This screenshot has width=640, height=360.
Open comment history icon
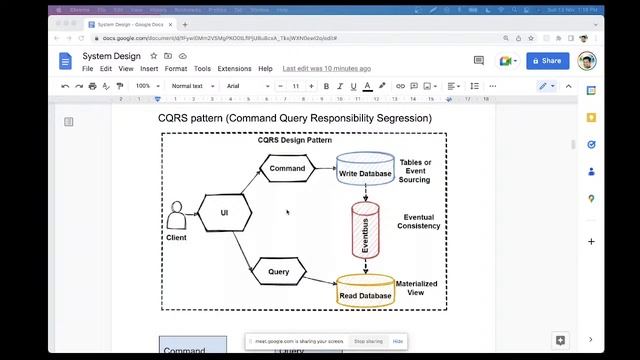click(479, 61)
